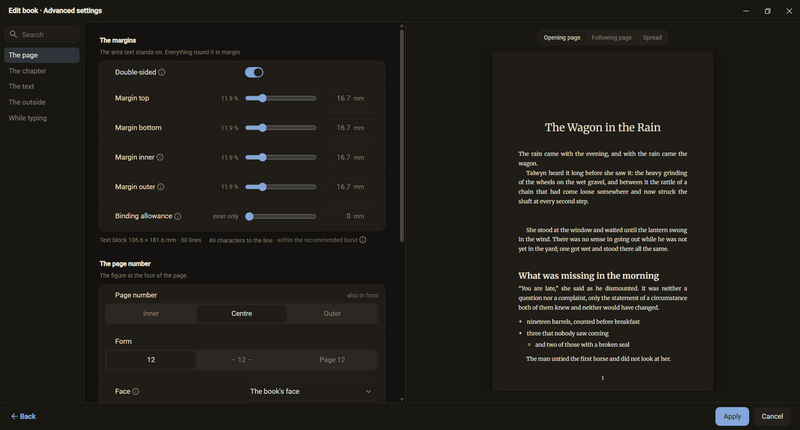The width and height of the screenshot is (800, 430).
Task: Minimize the Edit book window
Action: 746,11
